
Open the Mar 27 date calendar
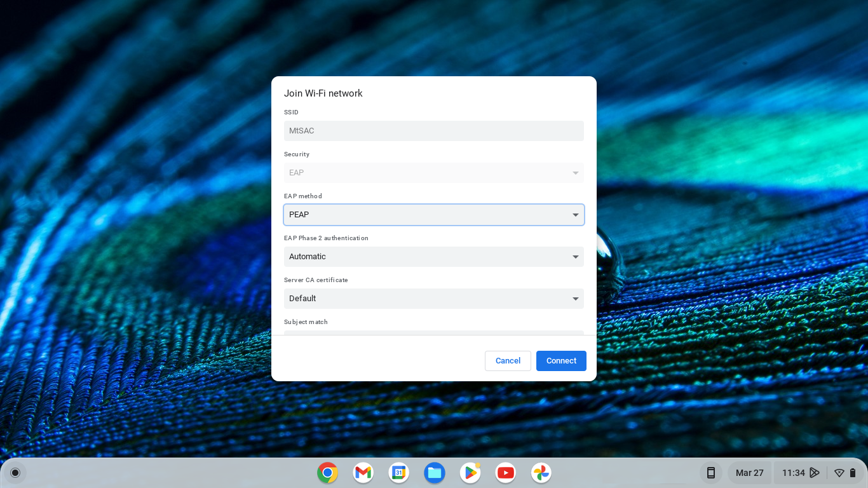[749, 473]
